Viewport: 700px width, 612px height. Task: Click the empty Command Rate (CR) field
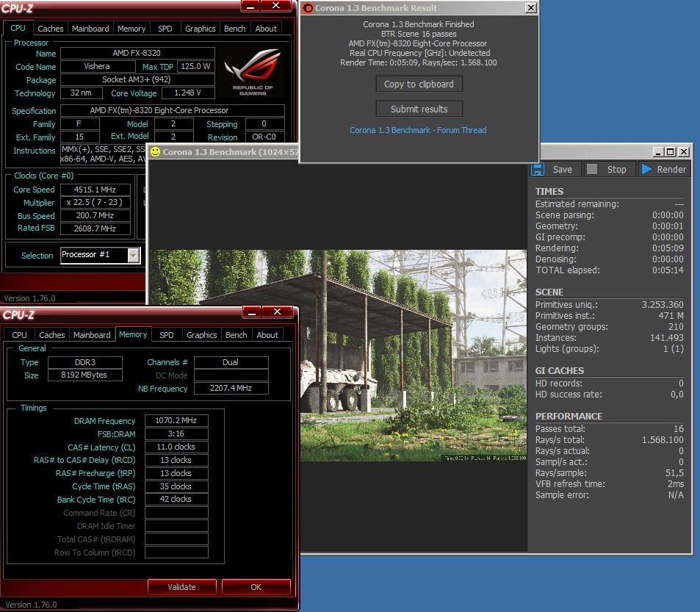point(176,513)
